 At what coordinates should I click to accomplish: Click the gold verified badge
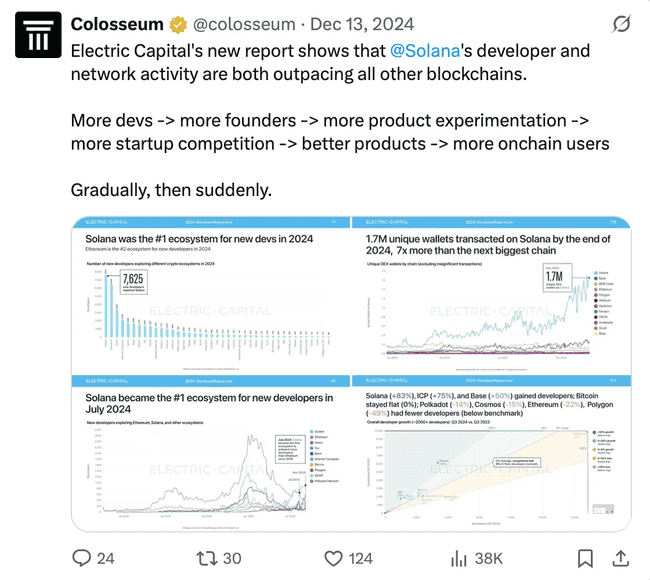point(178,23)
